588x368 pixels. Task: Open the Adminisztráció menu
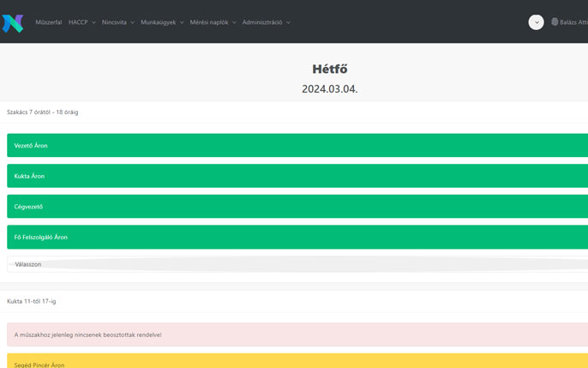click(266, 22)
